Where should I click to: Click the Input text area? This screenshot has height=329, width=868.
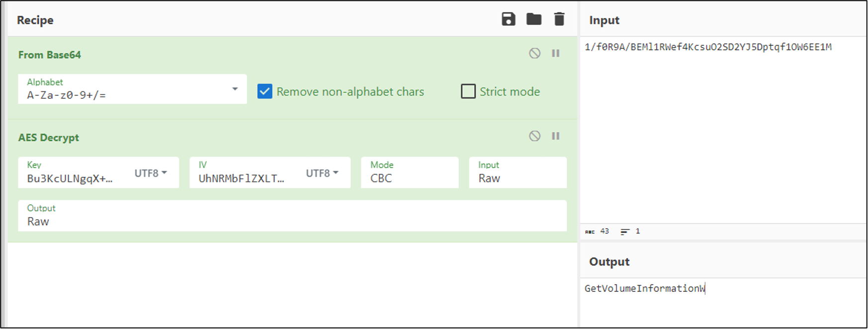click(x=722, y=129)
